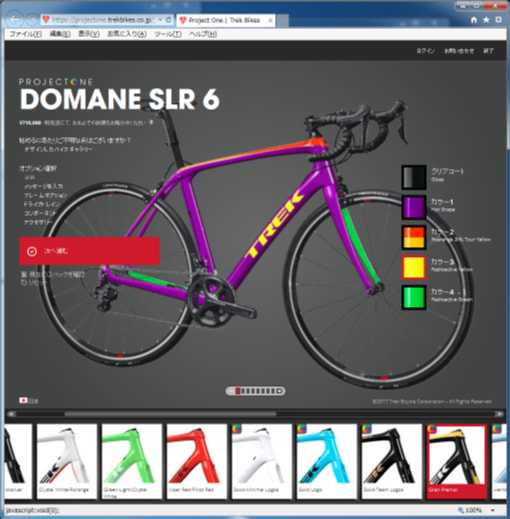The height and width of the screenshot is (519, 510).
Task: Click the rightmost link in the top dark bar
Action: coord(488,51)
